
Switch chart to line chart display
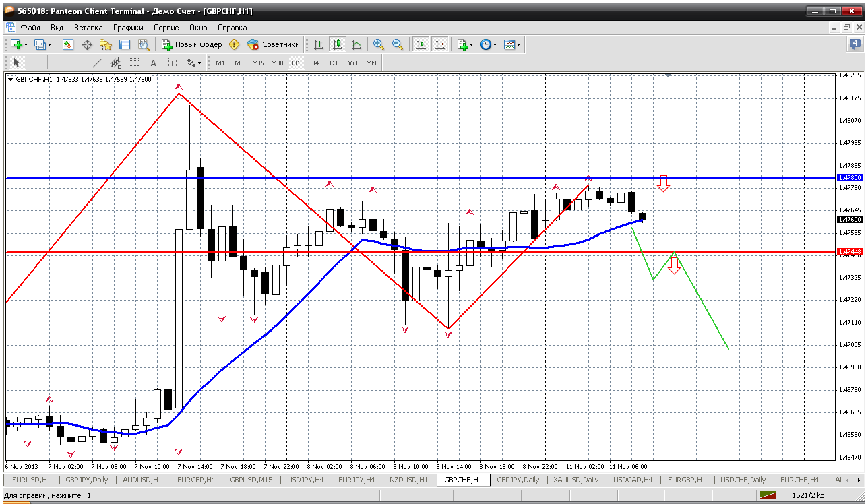coord(356,44)
